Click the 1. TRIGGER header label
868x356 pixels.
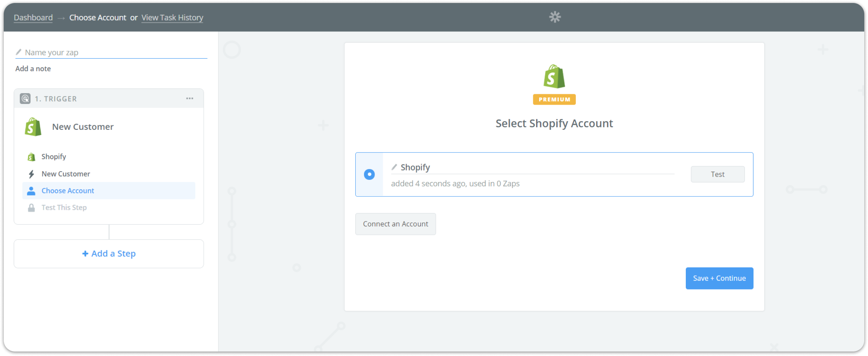pos(56,99)
